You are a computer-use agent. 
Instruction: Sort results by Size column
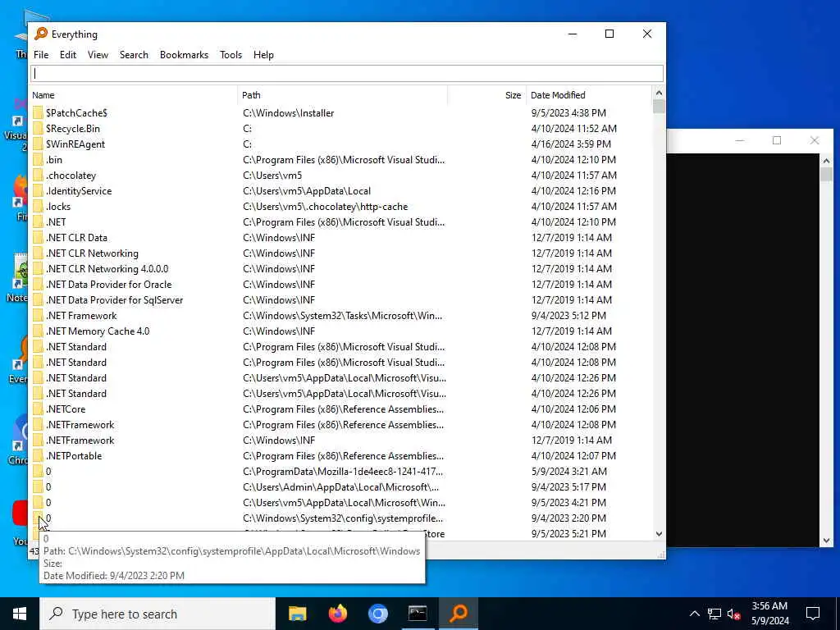487,95
